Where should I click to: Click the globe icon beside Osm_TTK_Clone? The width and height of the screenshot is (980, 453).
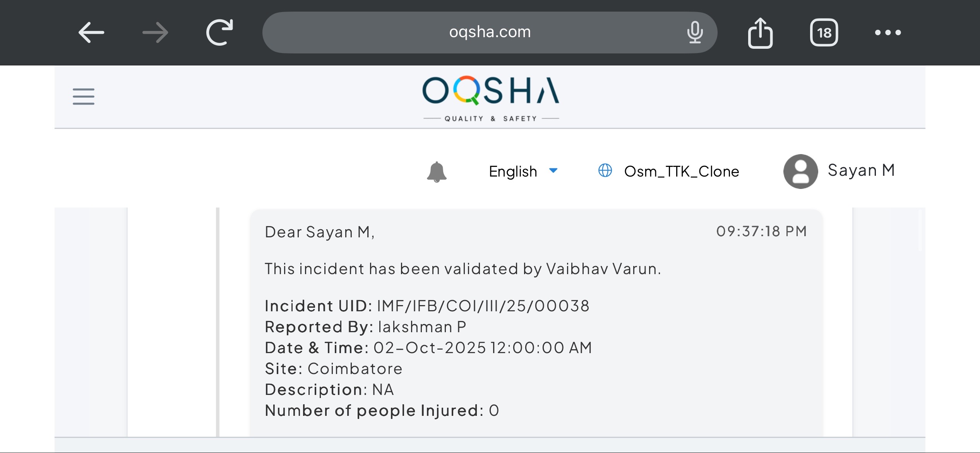click(x=605, y=170)
